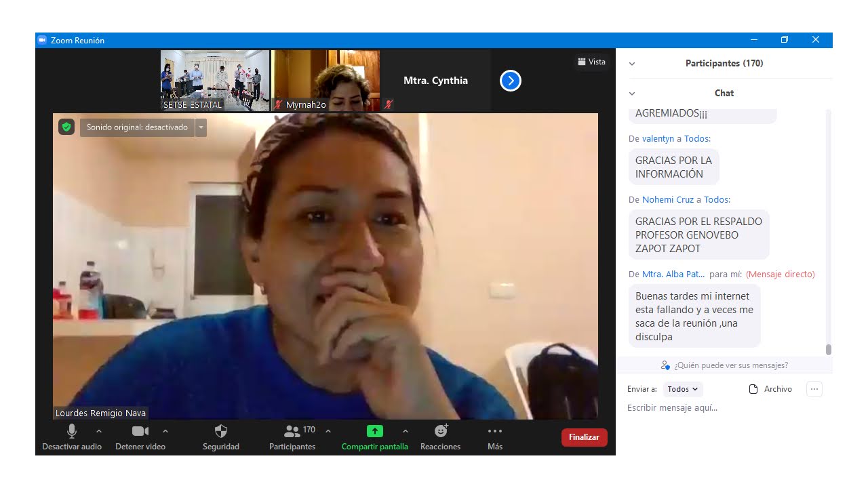
Task: Open video options arrow beside camera
Action: point(165,431)
